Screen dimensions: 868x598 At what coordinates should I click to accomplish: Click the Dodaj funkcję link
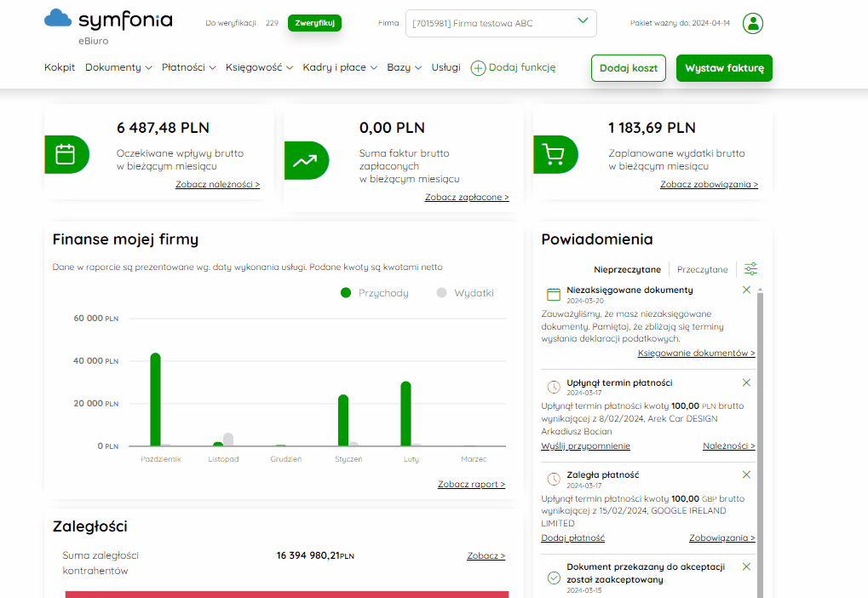point(522,67)
